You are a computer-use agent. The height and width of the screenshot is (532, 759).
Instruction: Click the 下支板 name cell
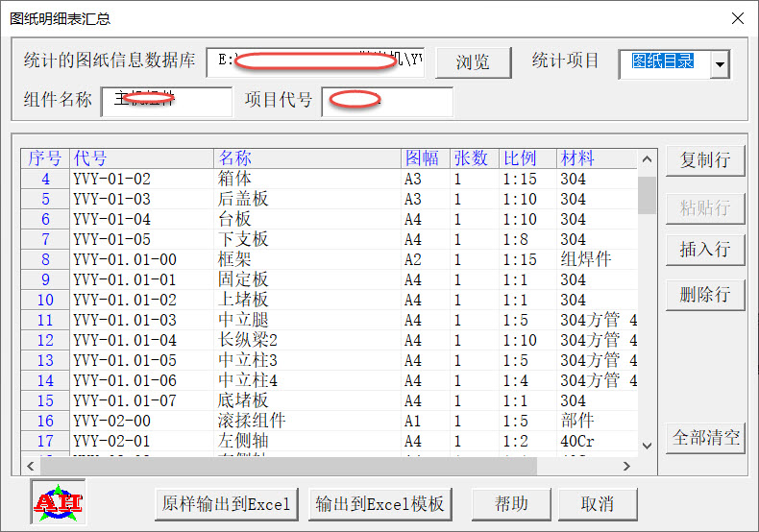pyautogui.click(x=307, y=239)
